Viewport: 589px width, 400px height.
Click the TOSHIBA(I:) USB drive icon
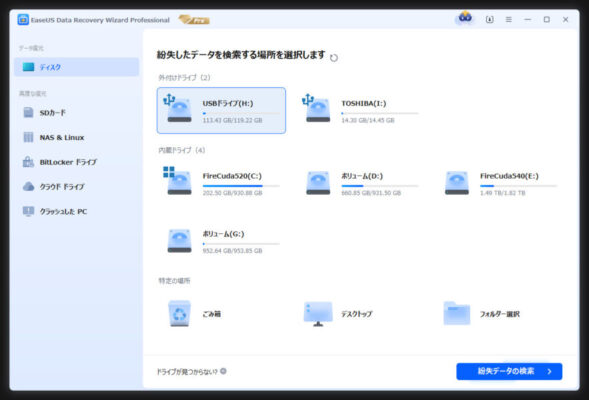317,108
